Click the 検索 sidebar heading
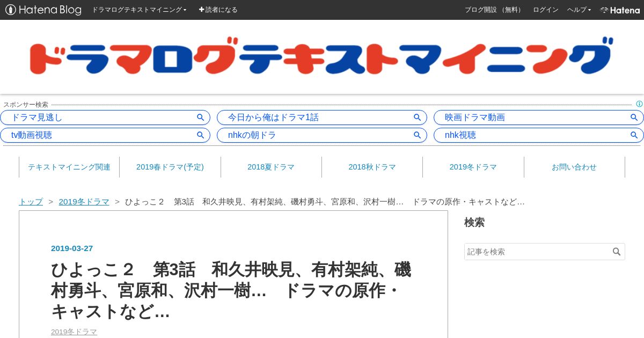The height and width of the screenshot is (338, 644). pos(474,222)
